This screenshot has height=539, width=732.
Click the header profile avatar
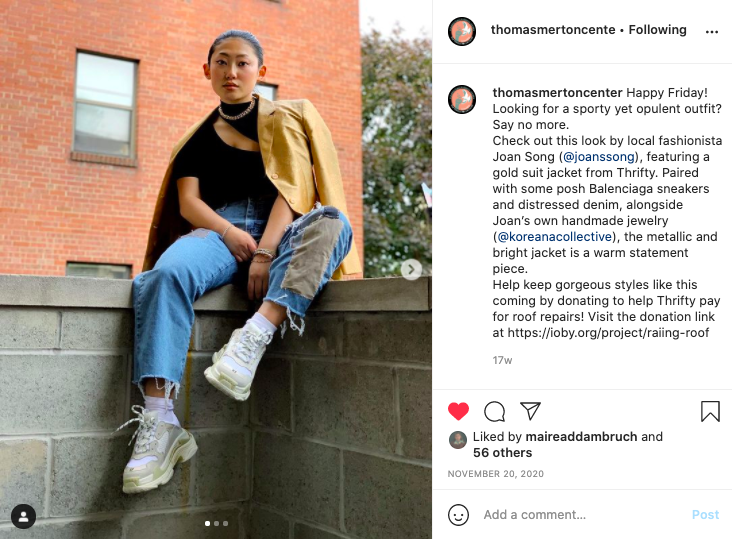coord(462,31)
